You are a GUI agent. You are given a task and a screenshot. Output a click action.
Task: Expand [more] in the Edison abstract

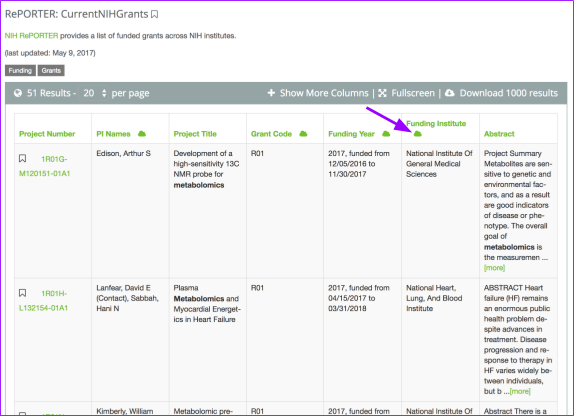point(494,268)
